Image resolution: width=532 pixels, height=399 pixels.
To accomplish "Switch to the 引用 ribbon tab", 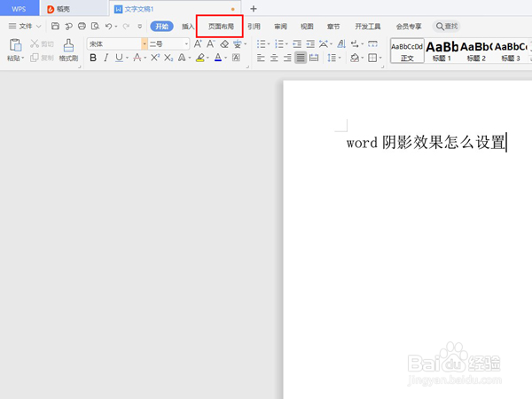I will [x=254, y=26].
